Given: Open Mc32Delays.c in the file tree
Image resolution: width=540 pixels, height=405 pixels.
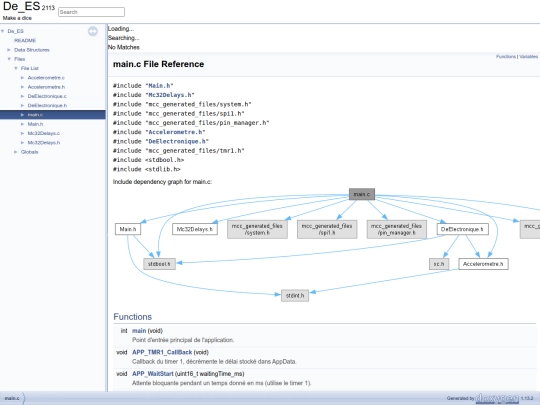Looking at the screenshot, I should pos(44,133).
